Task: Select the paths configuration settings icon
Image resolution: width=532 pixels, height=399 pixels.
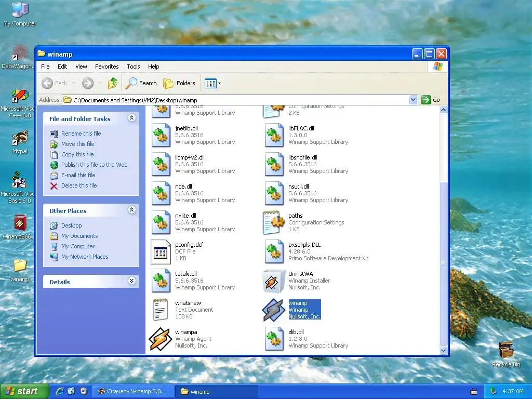Action: 273,222
